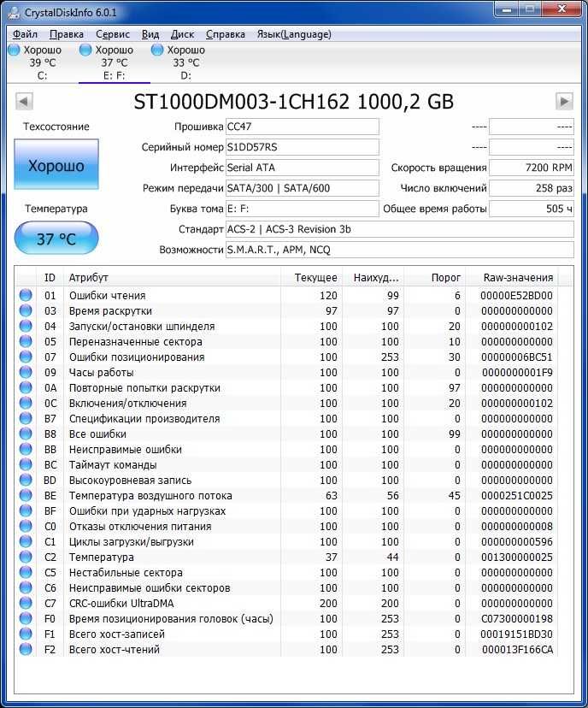Click status icon of Отказы отключения питания row
Viewport: 588px width, 708px height.
[26, 526]
